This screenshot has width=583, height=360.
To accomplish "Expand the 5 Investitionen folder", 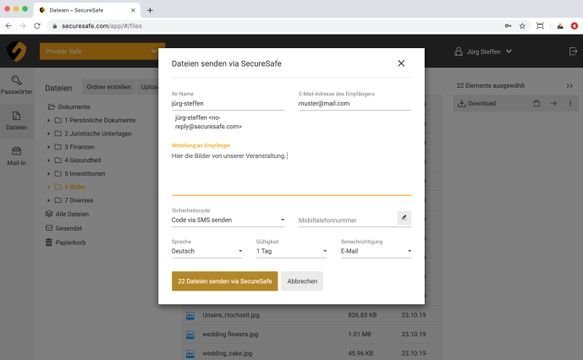I will click(x=49, y=174).
